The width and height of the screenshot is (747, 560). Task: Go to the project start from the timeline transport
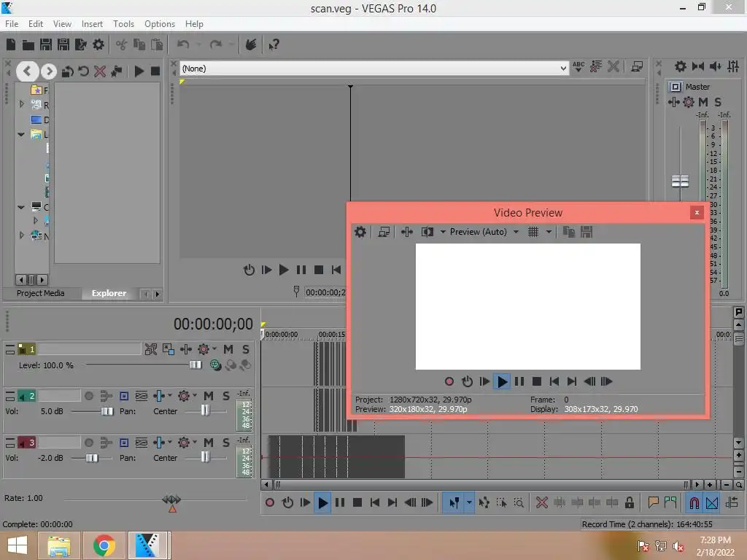tap(374, 502)
